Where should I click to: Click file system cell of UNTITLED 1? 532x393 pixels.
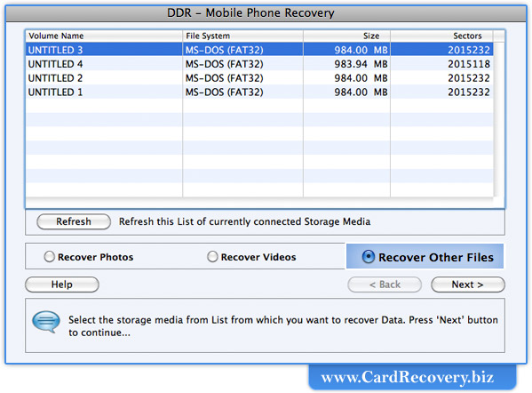tap(225, 92)
